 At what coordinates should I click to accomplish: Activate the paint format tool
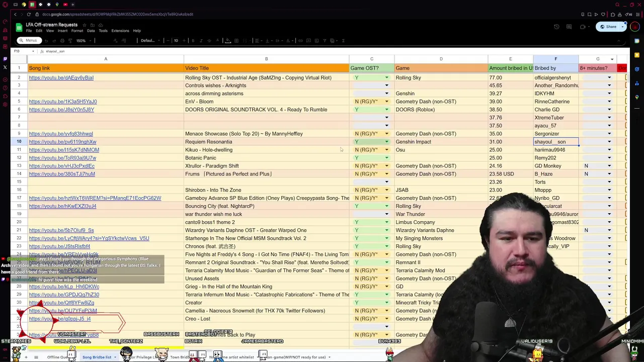70,41
